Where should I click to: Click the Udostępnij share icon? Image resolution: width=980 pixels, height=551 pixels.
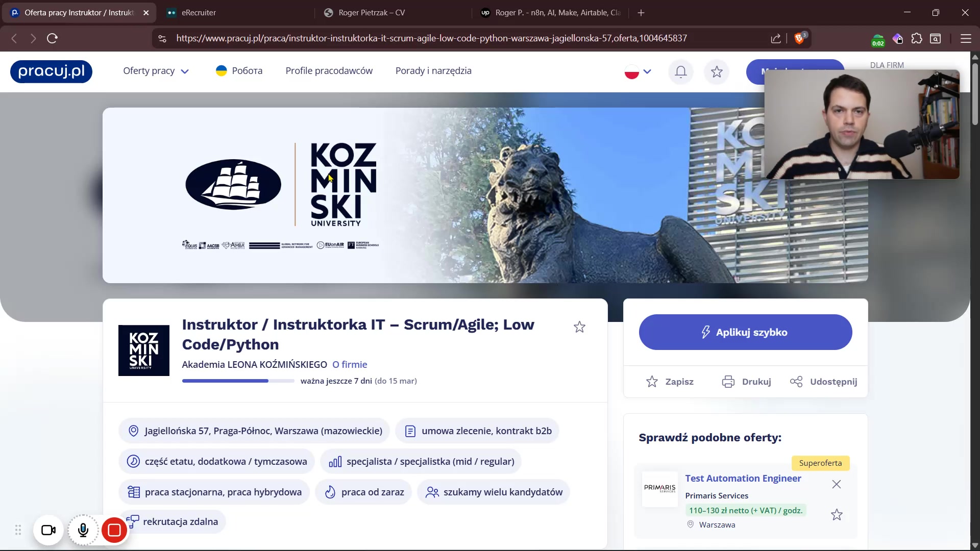pyautogui.click(x=796, y=382)
